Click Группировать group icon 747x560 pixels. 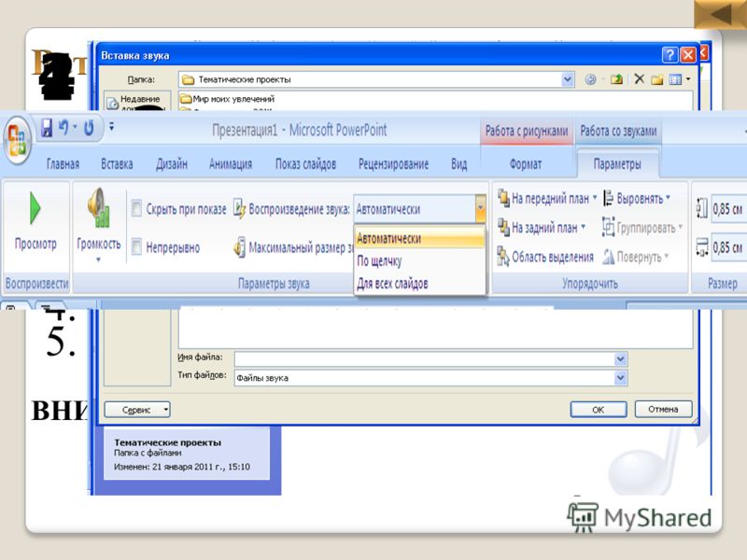coord(608,227)
